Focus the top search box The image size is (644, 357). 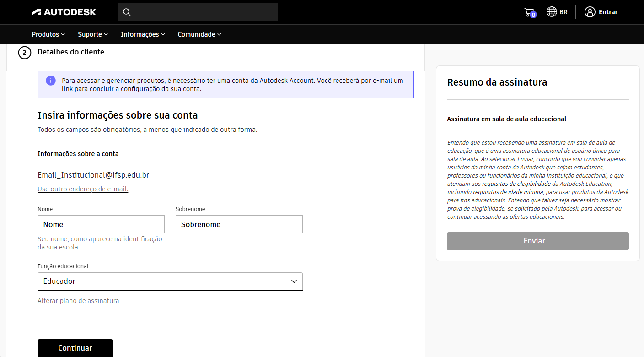pos(198,12)
